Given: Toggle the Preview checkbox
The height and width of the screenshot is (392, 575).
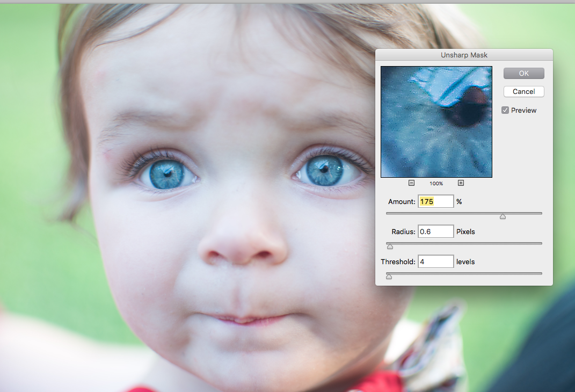Looking at the screenshot, I should point(505,111).
